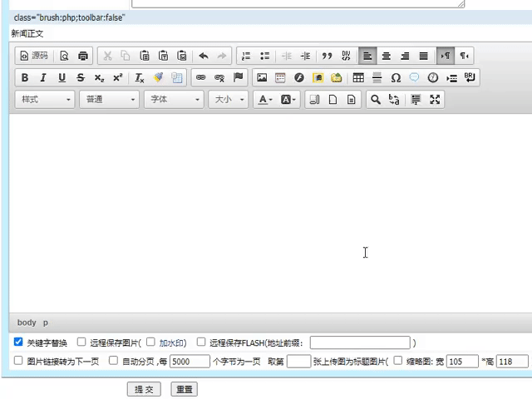Open the 样式 styles dropdown
Screen dimensions: 532x399
(x=46, y=100)
